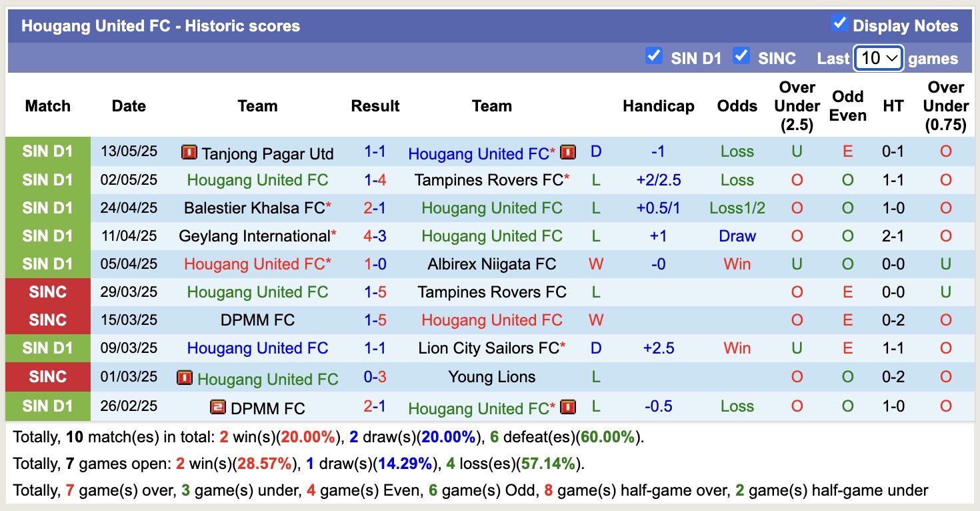980x511 pixels.
Task: Click the 1-5 score on the 15/03/25 row
Action: pyautogui.click(x=375, y=320)
